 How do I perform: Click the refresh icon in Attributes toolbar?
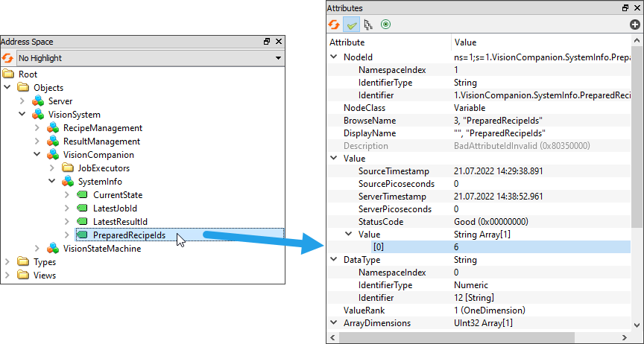pyautogui.click(x=334, y=25)
